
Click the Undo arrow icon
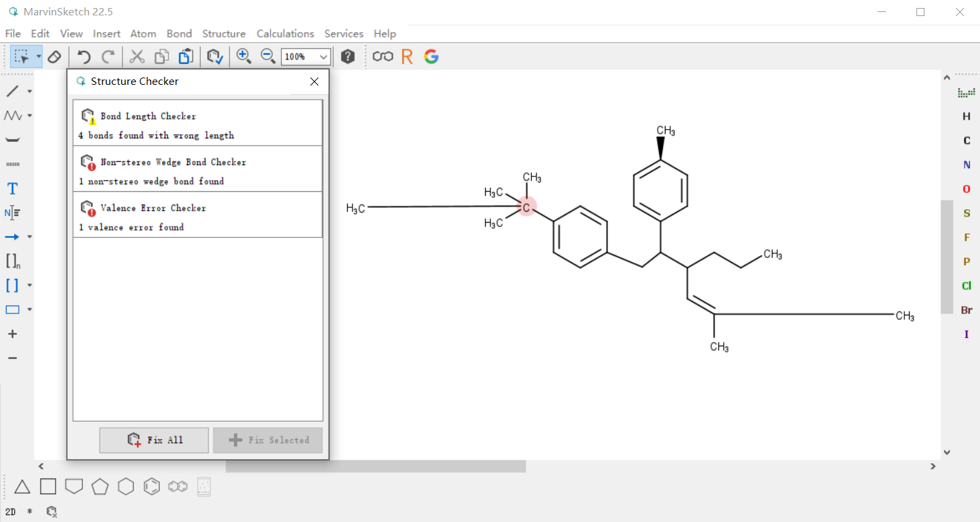(84, 57)
